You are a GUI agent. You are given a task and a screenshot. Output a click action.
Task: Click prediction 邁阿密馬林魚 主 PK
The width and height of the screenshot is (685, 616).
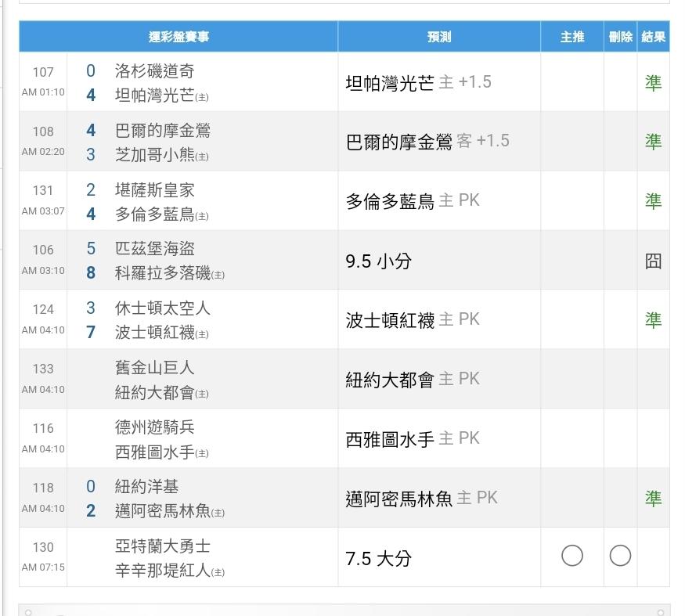point(421,499)
